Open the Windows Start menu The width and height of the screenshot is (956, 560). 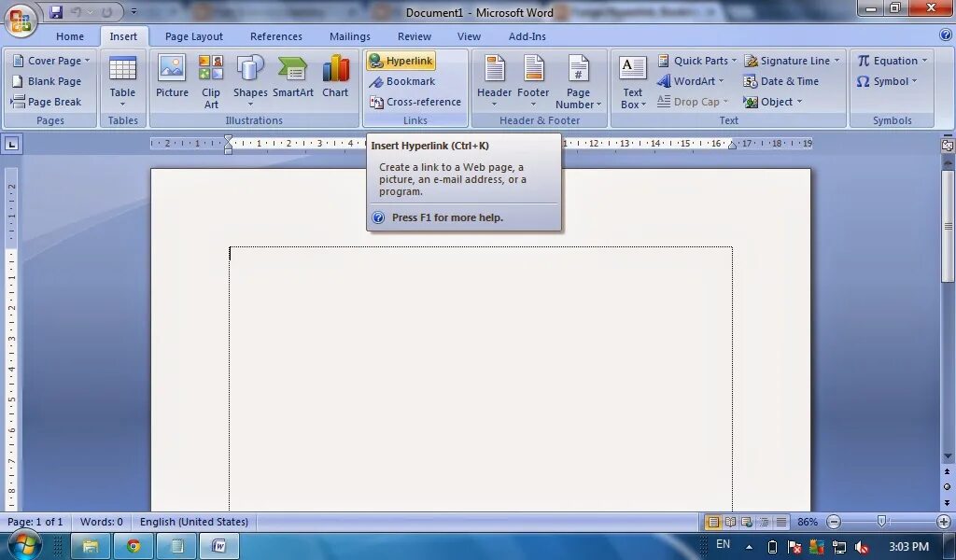23,545
